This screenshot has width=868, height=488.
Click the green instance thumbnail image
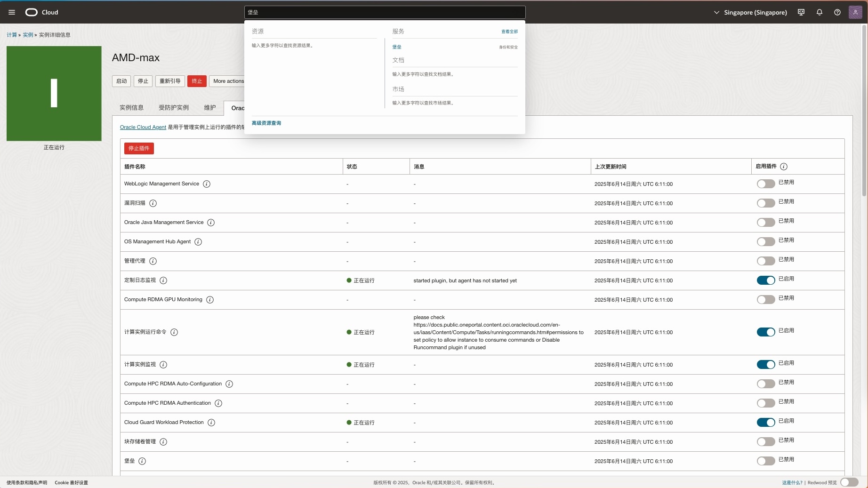54,93
